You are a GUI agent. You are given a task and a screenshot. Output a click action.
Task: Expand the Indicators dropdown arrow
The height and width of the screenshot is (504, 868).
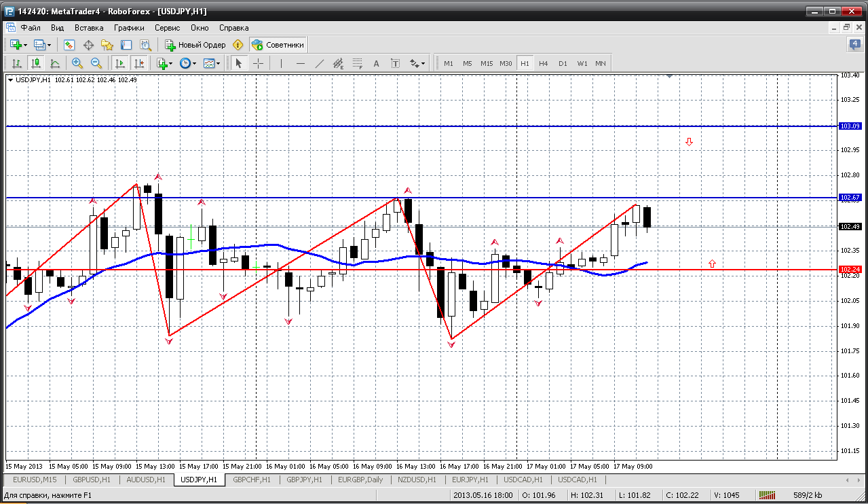tap(171, 64)
